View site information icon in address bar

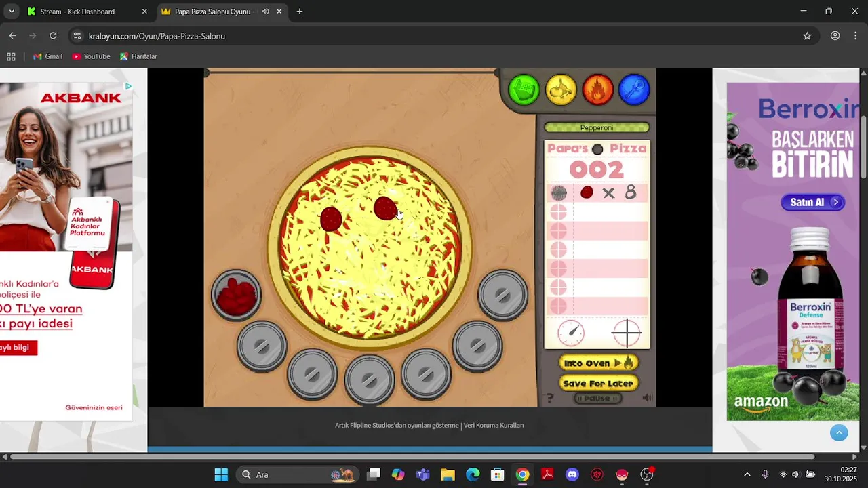click(77, 36)
